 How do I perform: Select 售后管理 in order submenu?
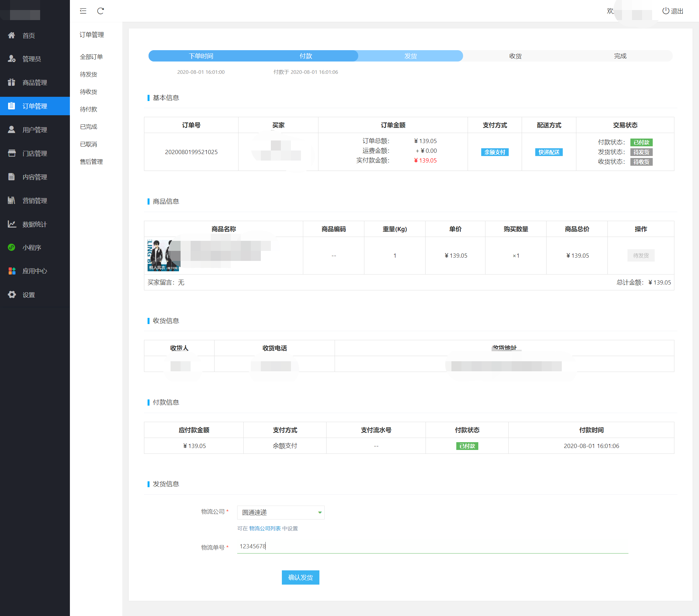click(91, 162)
